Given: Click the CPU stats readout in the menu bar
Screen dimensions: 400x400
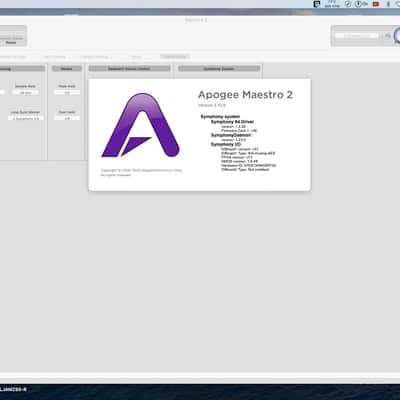Looking at the screenshot, I should coord(332,4).
